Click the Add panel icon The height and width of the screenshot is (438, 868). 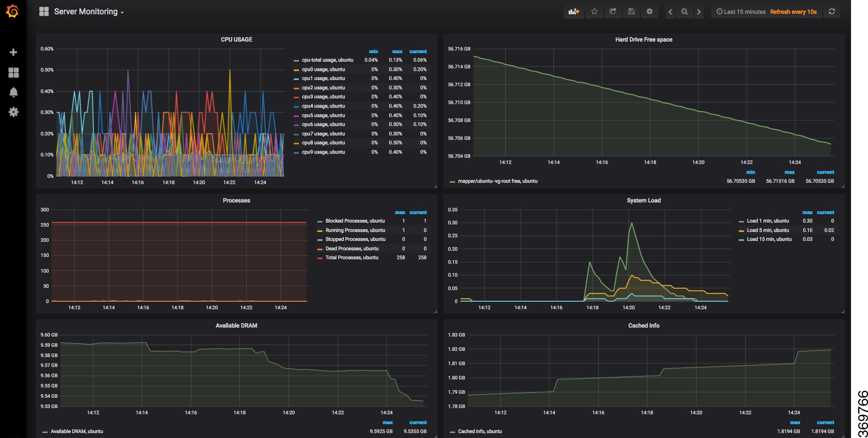click(574, 12)
